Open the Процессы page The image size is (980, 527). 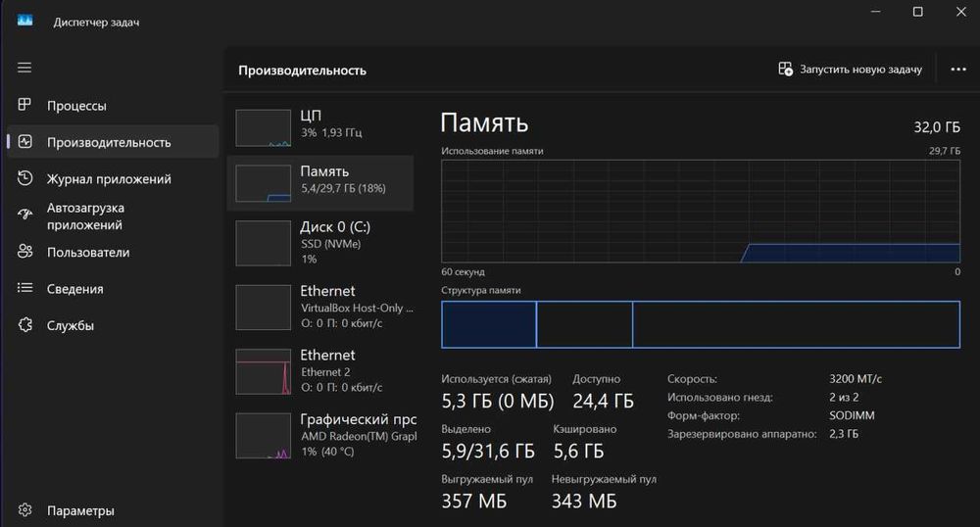tap(113, 106)
